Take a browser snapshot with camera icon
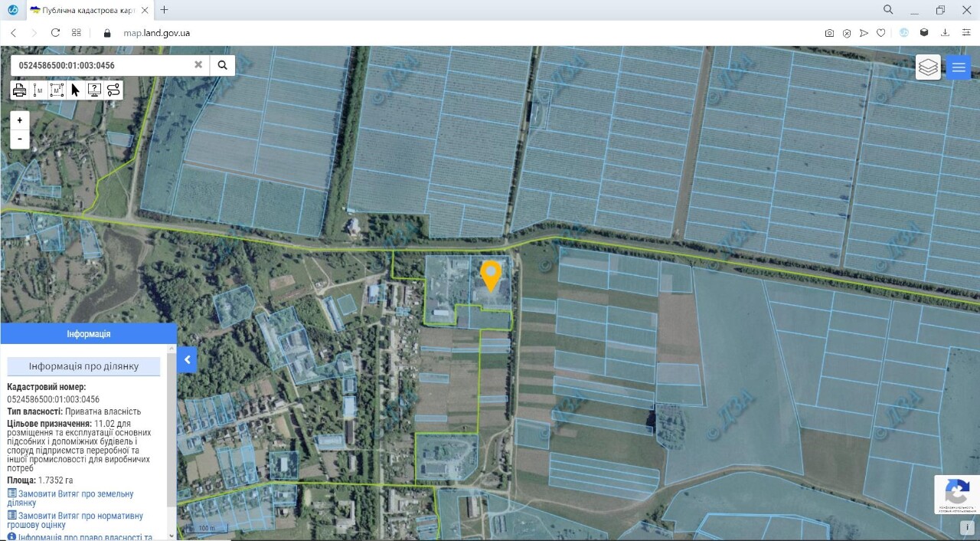The width and height of the screenshot is (980, 541). coord(829,33)
